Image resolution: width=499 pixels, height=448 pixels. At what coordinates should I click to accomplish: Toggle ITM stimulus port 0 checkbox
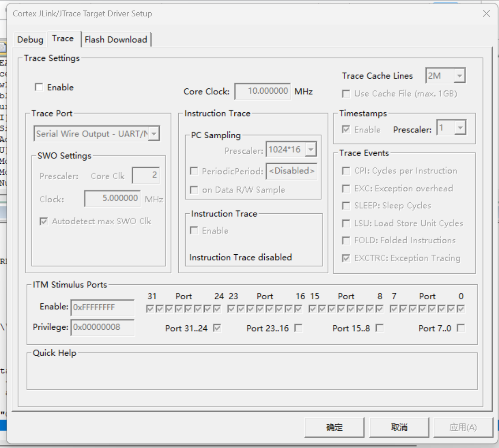pos(461,309)
